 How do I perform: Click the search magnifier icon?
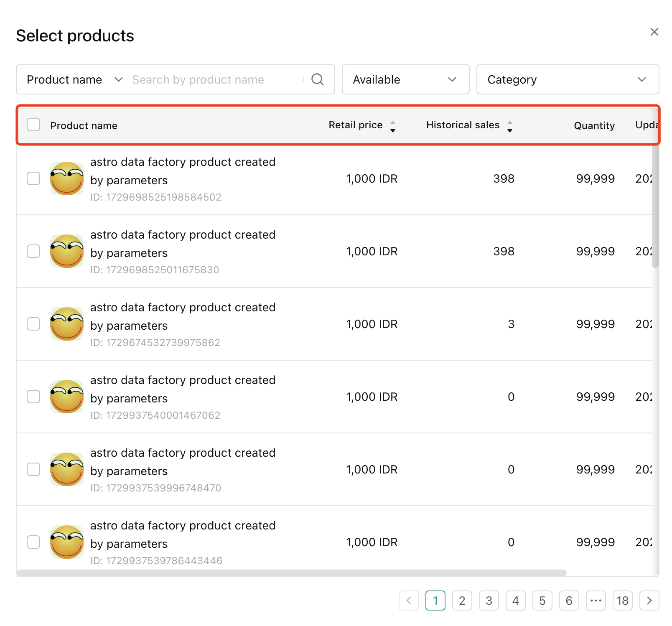click(x=317, y=79)
